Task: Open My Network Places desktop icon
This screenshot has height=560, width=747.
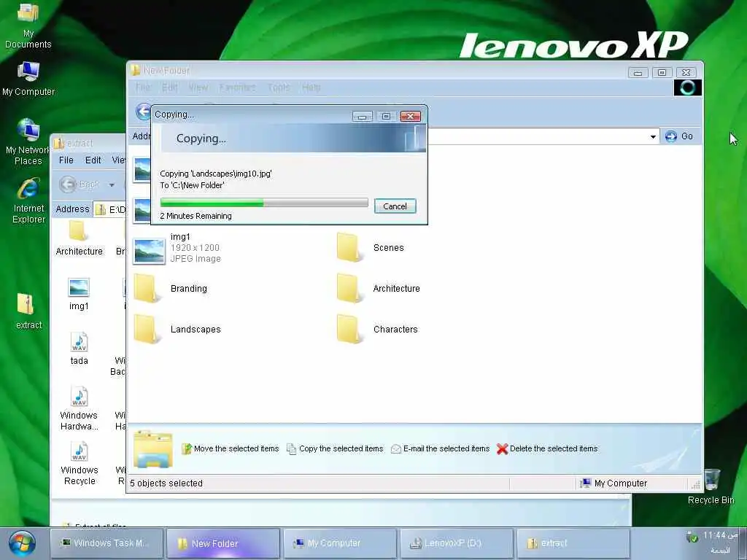Action: click(28, 141)
